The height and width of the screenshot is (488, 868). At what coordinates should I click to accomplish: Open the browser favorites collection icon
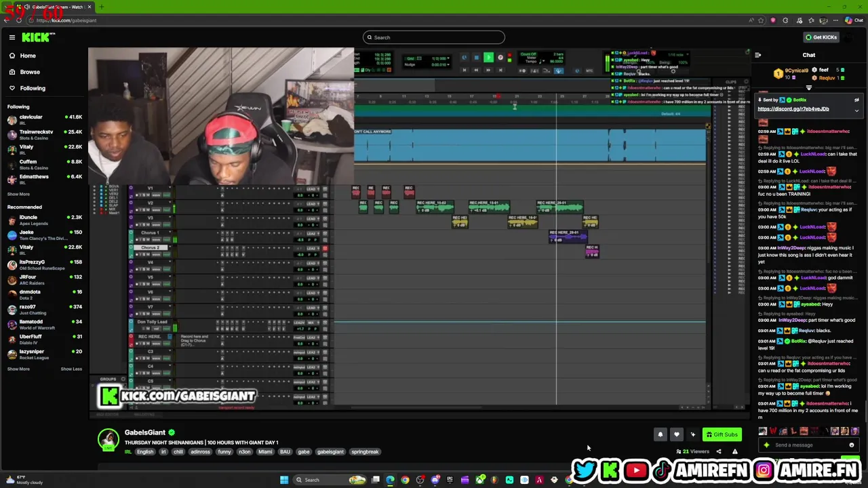point(812,20)
